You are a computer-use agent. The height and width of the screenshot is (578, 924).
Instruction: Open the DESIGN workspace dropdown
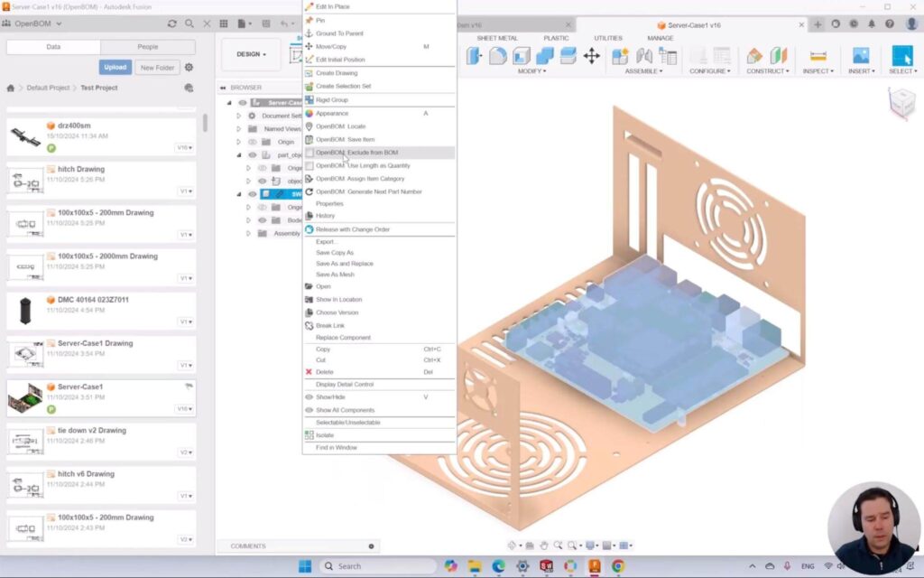click(252, 54)
